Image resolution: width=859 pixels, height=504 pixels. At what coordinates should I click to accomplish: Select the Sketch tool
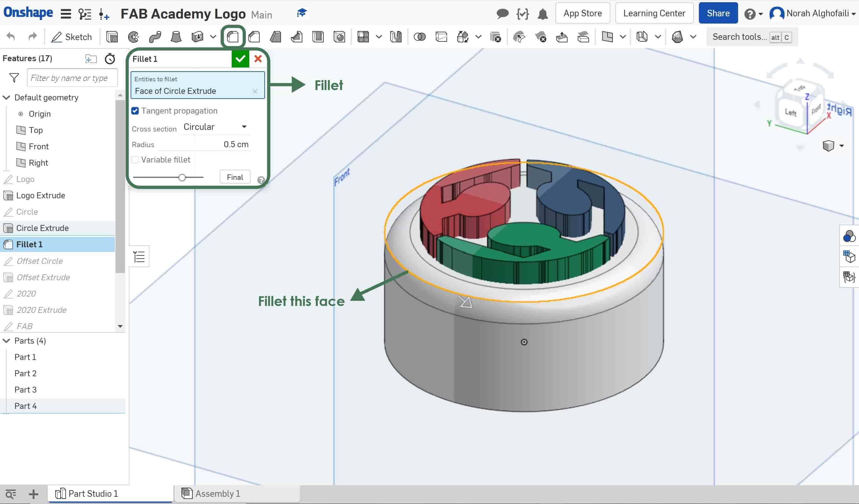pyautogui.click(x=71, y=37)
